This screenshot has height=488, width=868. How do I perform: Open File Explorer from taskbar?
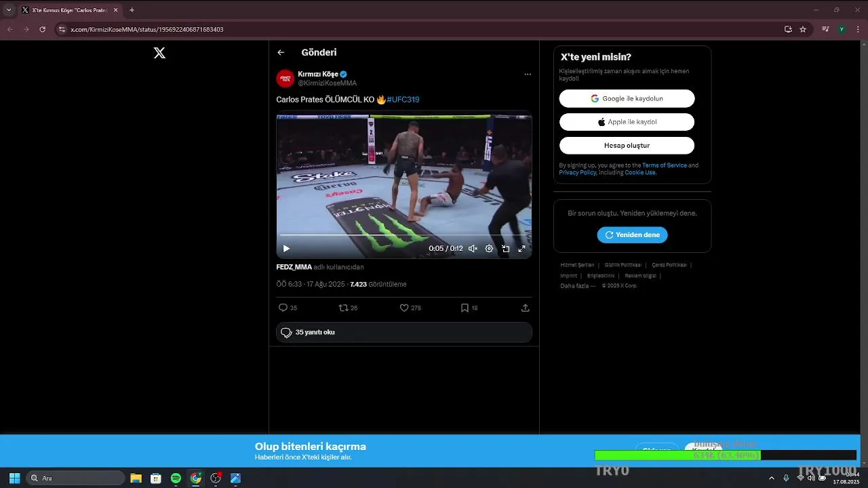pyautogui.click(x=136, y=478)
